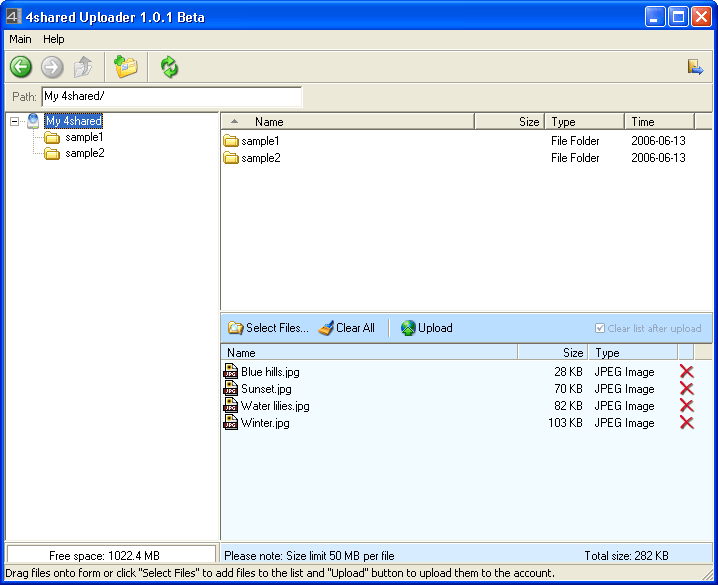Viewport: 718px width, 585px height.
Task: Remove Winter.jpg with red X
Action: pyautogui.click(x=686, y=422)
